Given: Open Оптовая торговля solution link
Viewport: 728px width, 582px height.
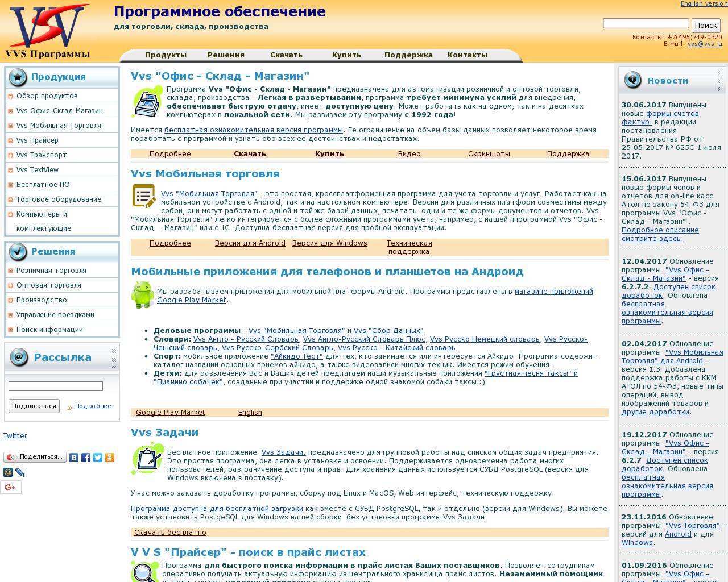Looking at the screenshot, I should click(x=49, y=285).
